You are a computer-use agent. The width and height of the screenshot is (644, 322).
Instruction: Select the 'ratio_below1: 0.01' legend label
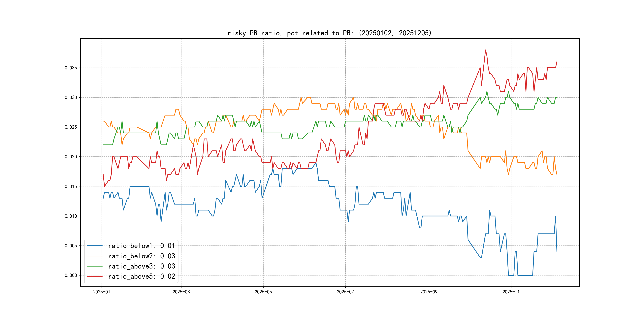141,246
